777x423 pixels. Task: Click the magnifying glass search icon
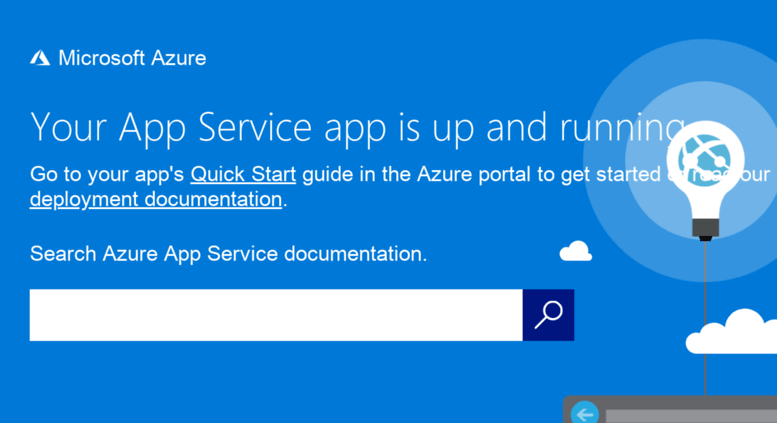pos(548,315)
